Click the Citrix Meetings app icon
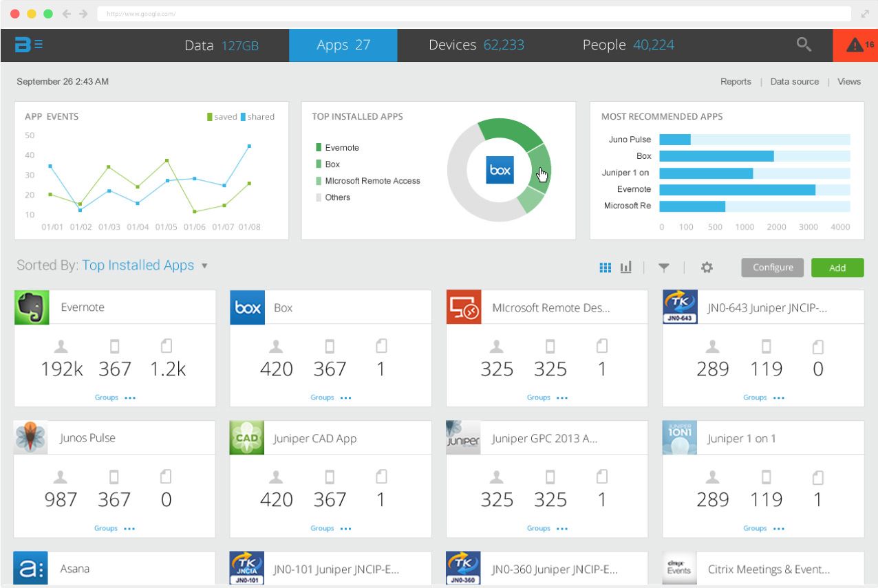The width and height of the screenshot is (878, 588). point(680,568)
